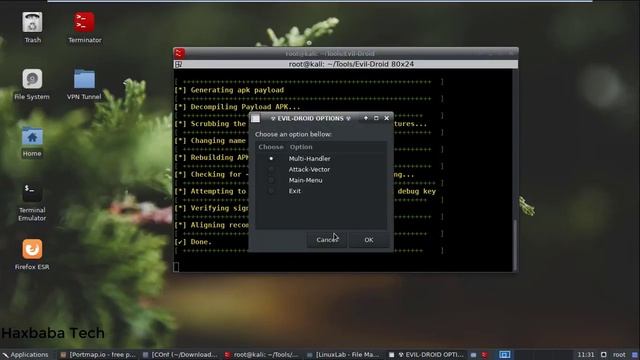Click the Attack-Vector option label
This screenshot has width=640, height=360.
point(309,169)
